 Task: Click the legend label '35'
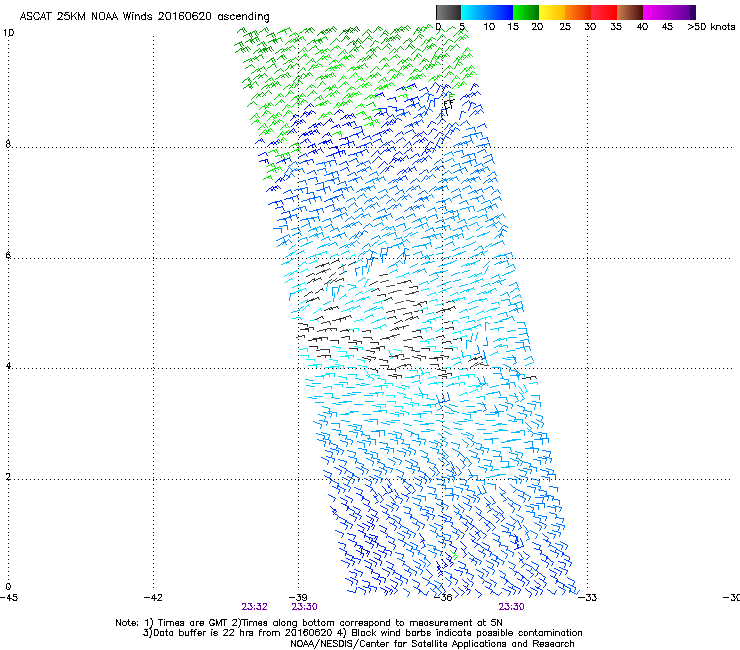click(616, 27)
